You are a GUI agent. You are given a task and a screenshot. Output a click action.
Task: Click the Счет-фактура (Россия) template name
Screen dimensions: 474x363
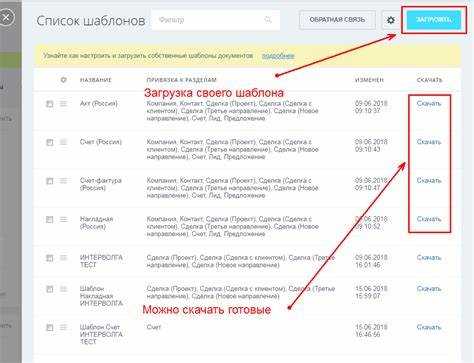coord(101,184)
